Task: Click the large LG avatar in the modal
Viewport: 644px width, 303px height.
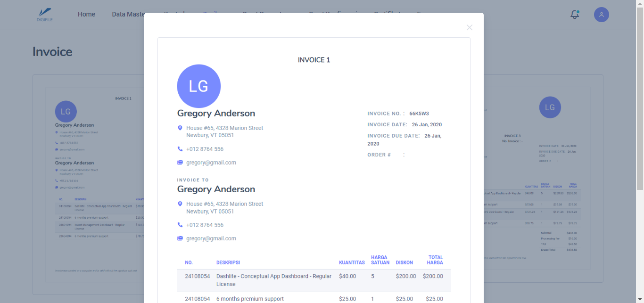Action: pyautogui.click(x=198, y=86)
